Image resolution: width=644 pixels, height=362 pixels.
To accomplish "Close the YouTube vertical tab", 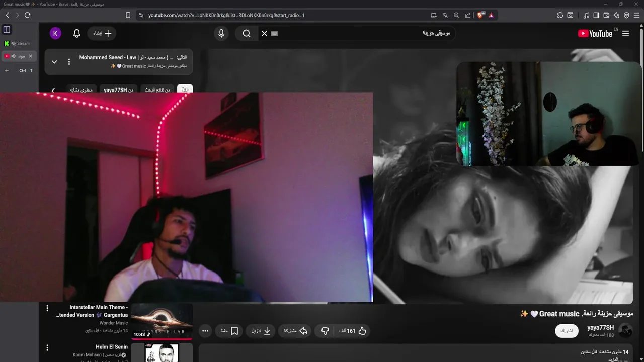I will (x=30, y=56).
